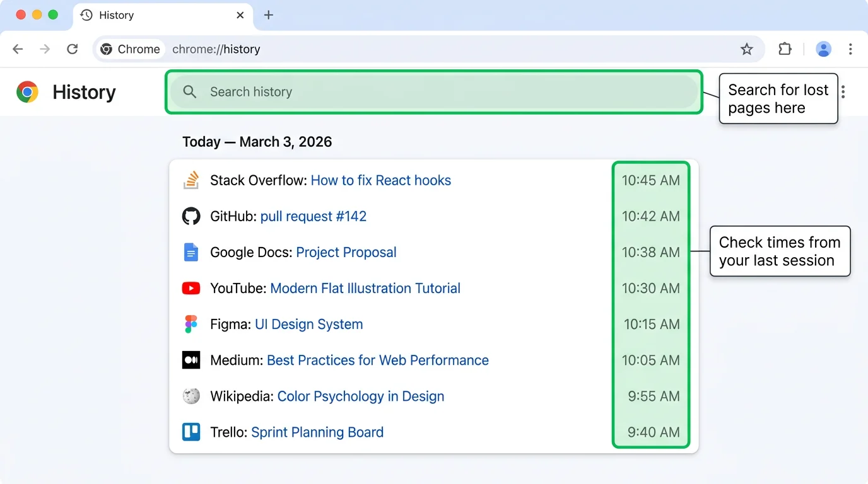Open the extensions puzzle icon

785,49
